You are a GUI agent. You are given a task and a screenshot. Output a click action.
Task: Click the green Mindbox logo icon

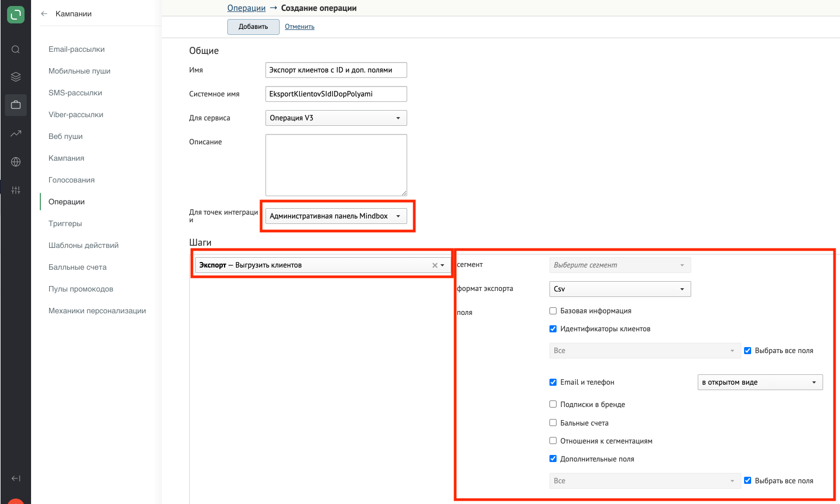point(16,14)
